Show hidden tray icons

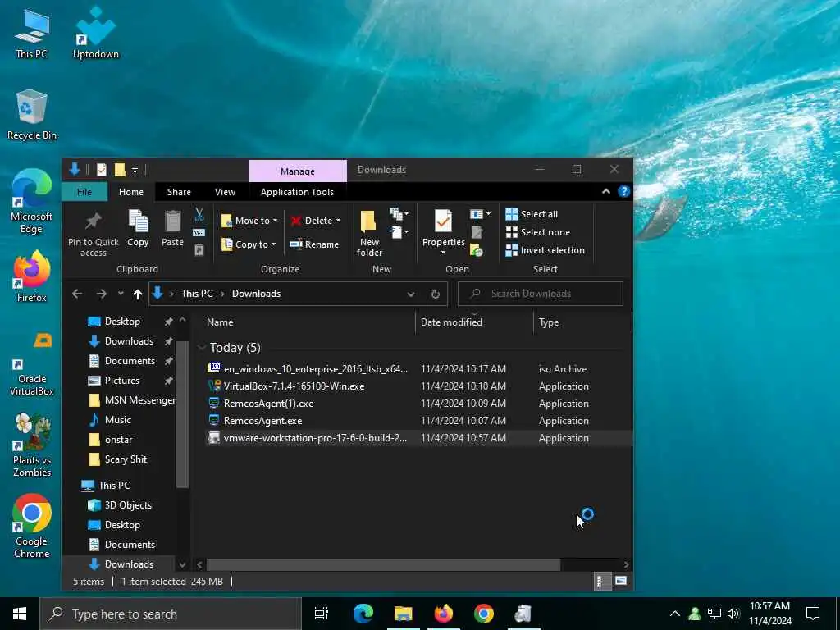tap(675, 614)
